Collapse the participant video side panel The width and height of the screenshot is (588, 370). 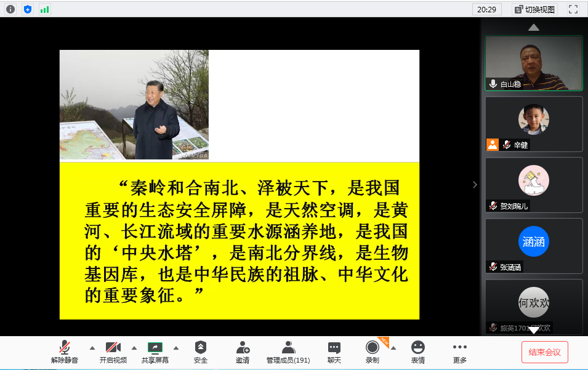click(474, 185)
